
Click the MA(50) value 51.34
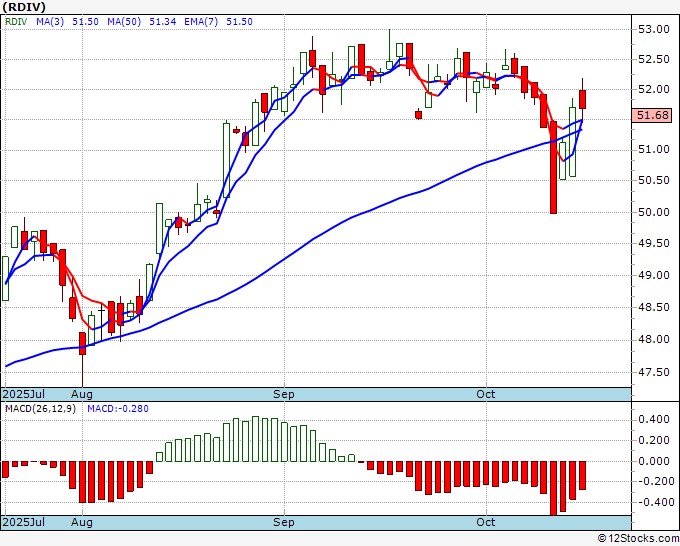[163, 22]
